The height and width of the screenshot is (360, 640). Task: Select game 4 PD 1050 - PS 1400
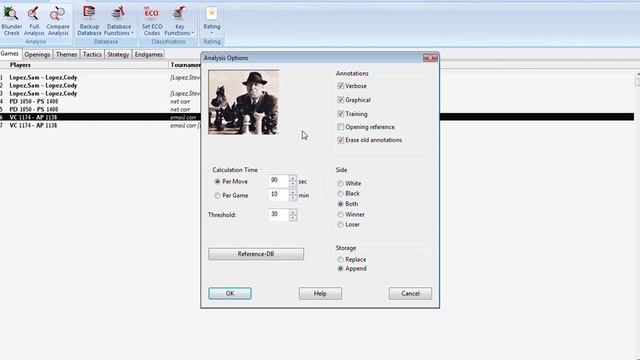(x=34, y=101)
